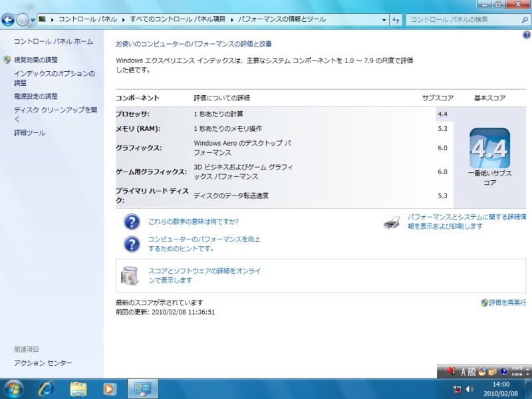Viewport: 532px width, 399px height.
Task: Toggle CAPS on the language bar
Action: pyautogui.click(x=517, y=368)
